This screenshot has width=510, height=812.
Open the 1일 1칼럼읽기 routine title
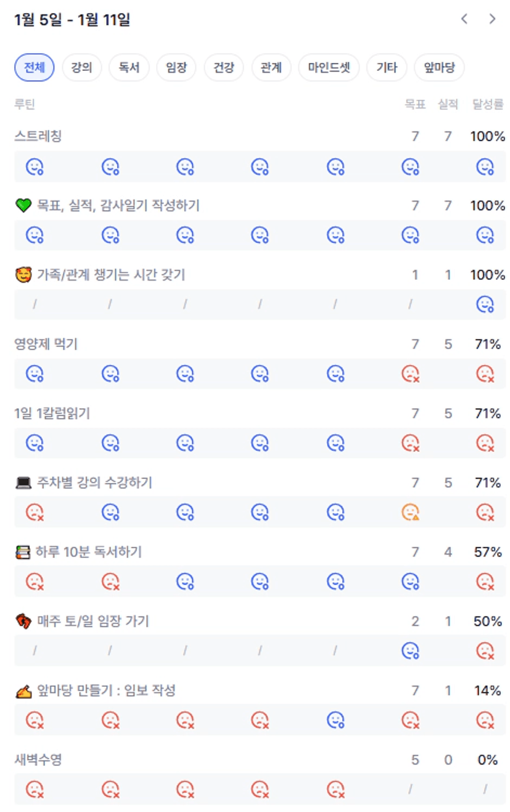(x=52, y=413)
